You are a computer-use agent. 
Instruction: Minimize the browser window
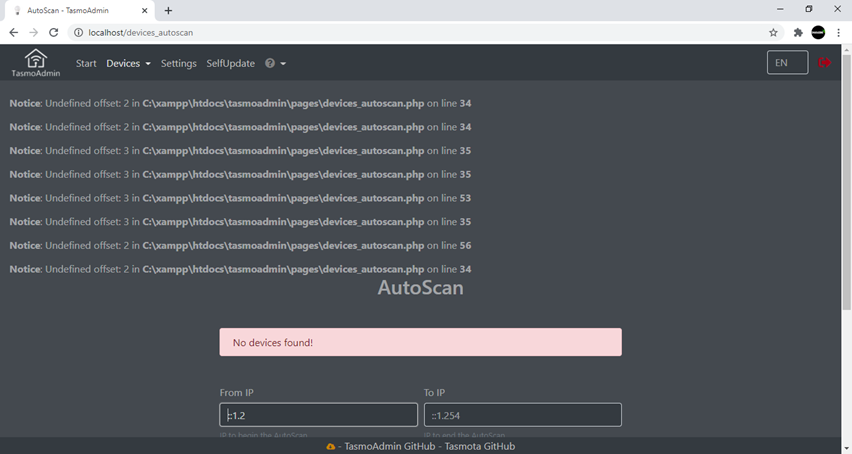pos(780,9)
